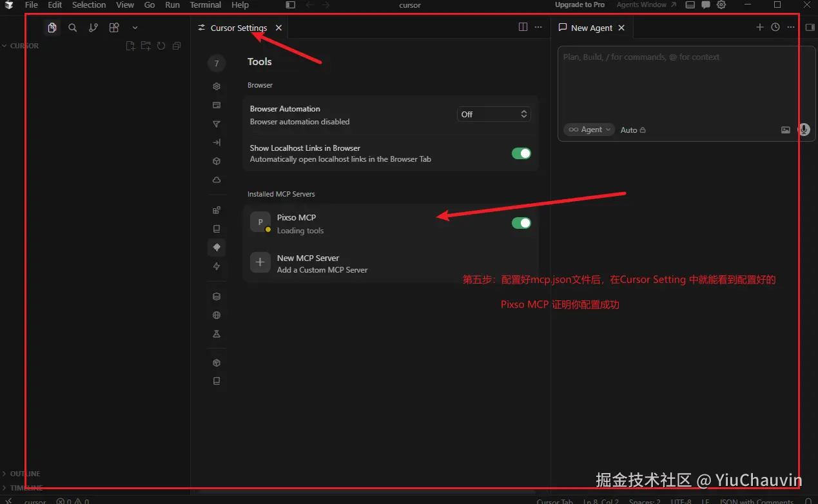Toggle the secondary side bar icon

(x=810, y=27)
